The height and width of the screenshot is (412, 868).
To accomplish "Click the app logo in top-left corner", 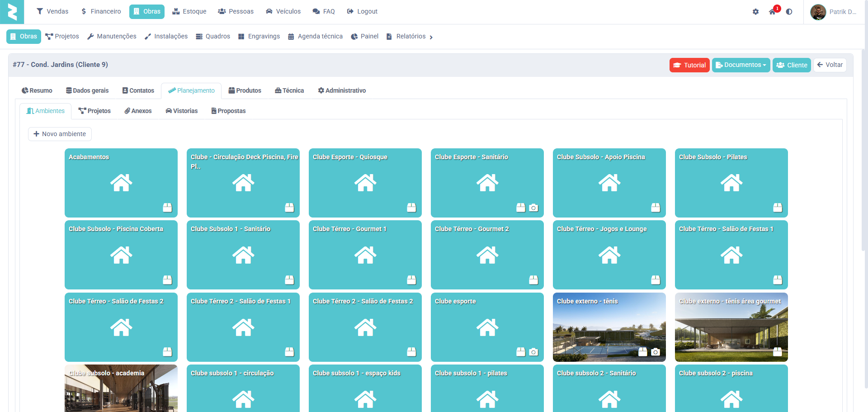I will click(x=12, y=12).
